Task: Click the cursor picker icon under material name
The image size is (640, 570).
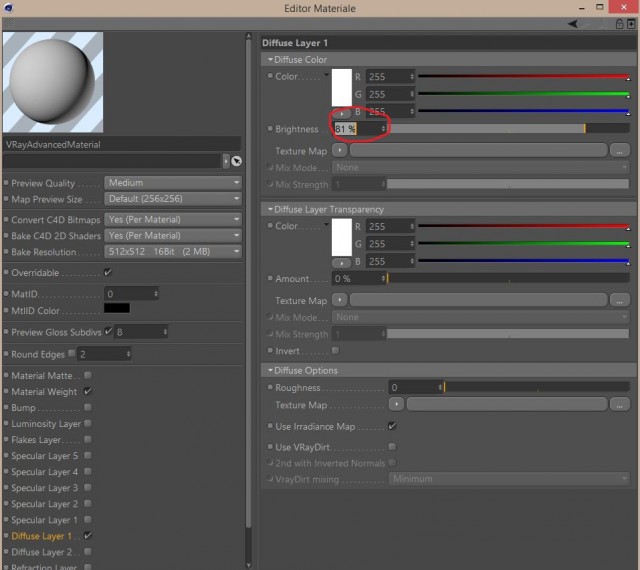Action: pos(236,161)
